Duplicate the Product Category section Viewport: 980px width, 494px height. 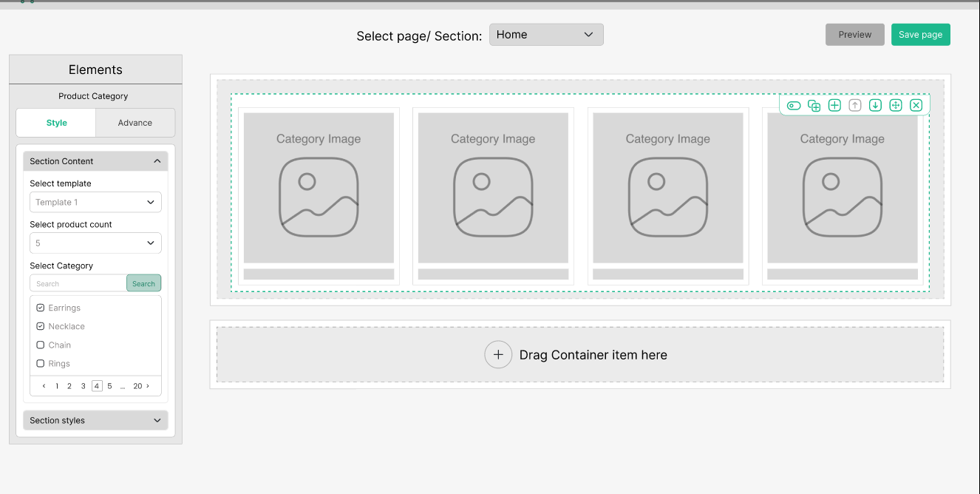click(814, 106)
